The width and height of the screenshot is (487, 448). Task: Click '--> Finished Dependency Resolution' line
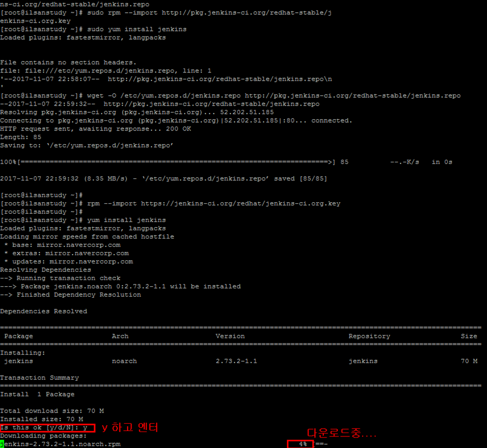coord(71,294)
